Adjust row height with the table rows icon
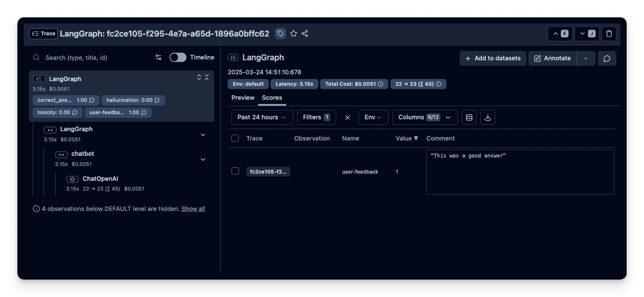 click(469, 117)
